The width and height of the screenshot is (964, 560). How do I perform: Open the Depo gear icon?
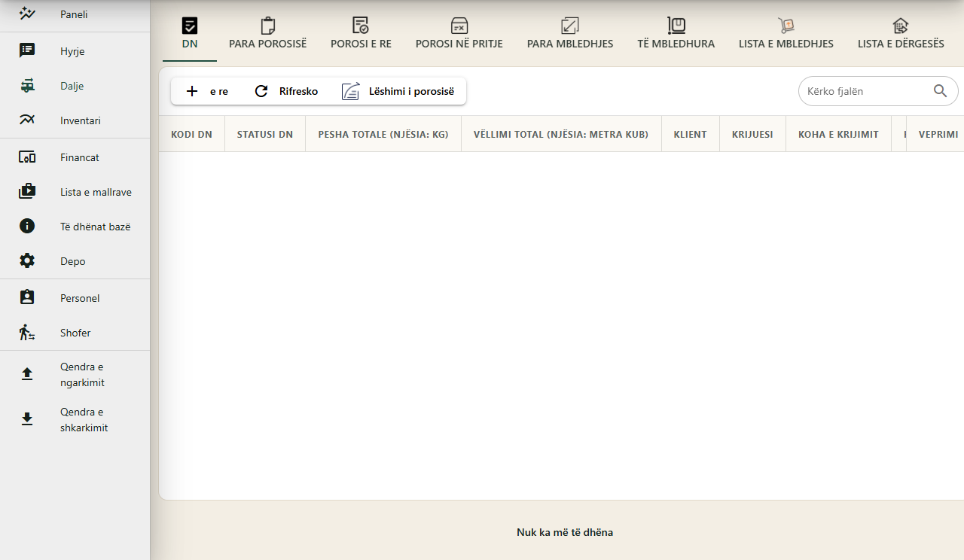pyautogui.click(x=27, y=261)
